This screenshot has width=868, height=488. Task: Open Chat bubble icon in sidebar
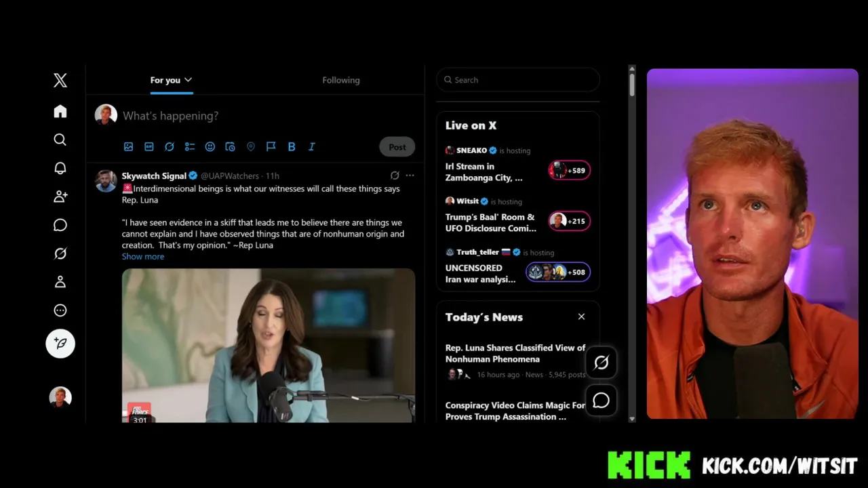pos(60,225)
